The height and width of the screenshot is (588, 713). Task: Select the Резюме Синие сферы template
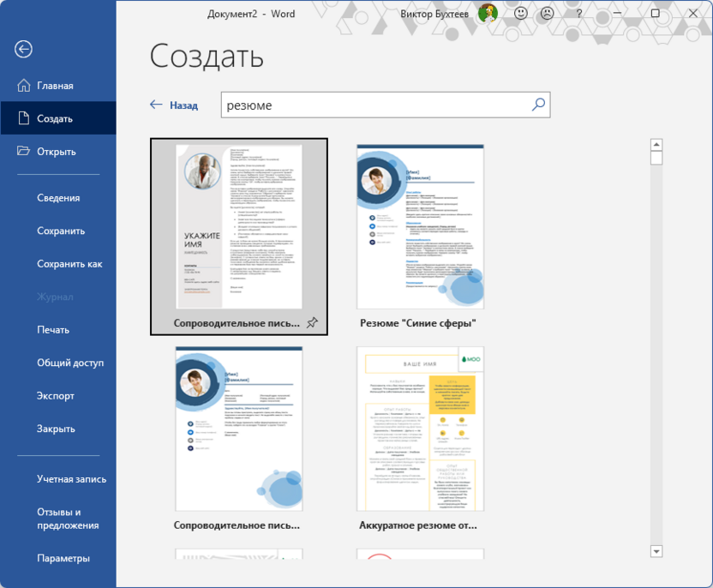(x=420, y=227)
